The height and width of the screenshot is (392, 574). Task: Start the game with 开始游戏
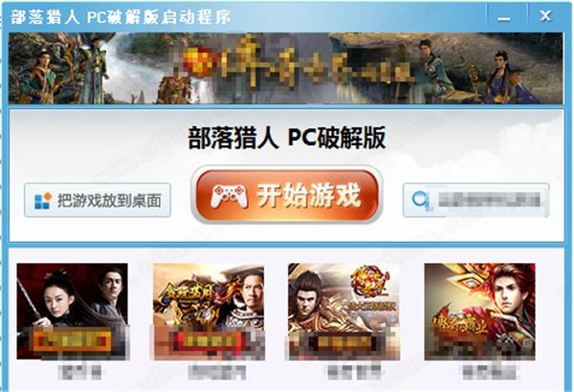287,195
